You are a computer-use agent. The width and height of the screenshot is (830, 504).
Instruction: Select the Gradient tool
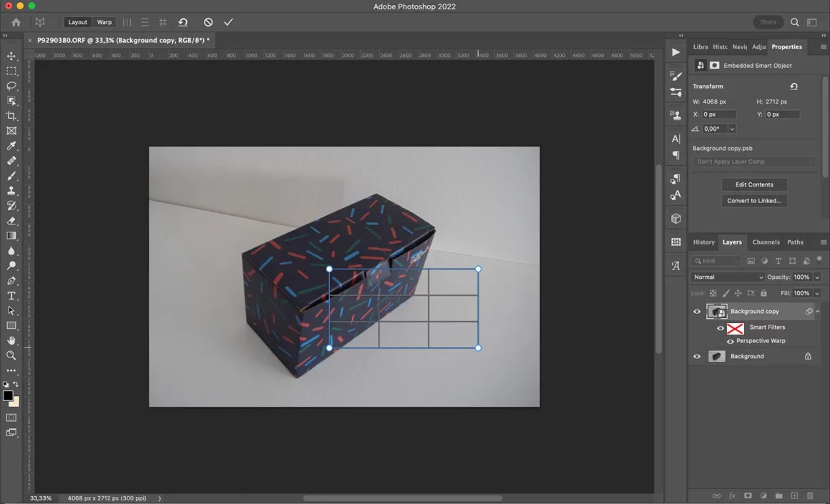point(11,235)
